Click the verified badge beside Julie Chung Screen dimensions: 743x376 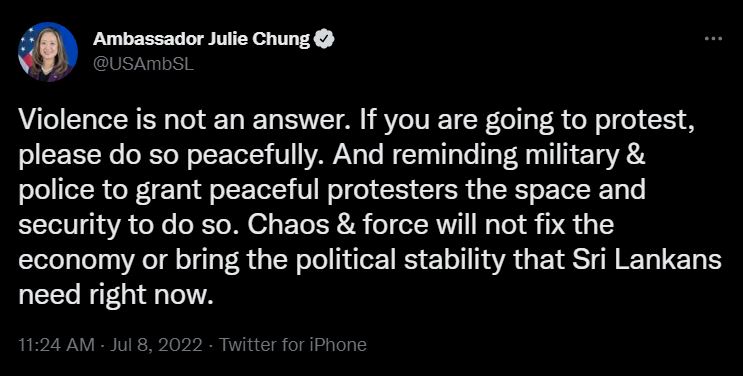[x=325, y=39]
